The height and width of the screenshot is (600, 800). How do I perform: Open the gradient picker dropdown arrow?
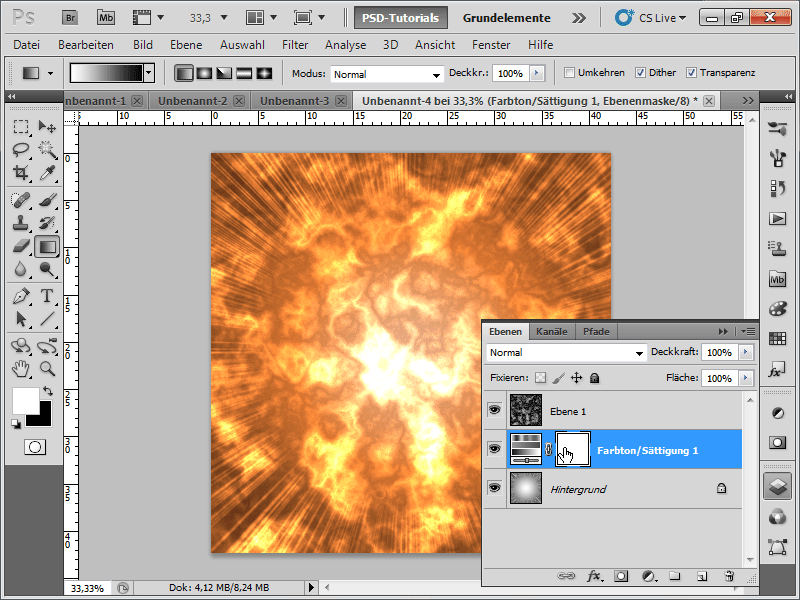(x=149, y=73)
